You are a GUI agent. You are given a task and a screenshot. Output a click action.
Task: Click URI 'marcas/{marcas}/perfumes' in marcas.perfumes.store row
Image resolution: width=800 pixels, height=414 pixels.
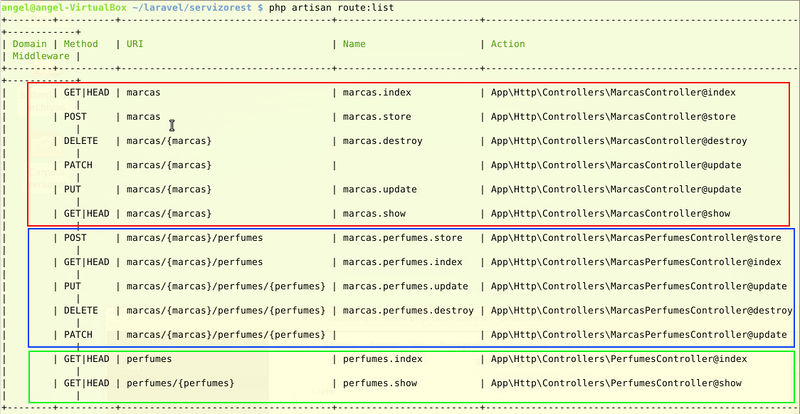tap(194, 238)
